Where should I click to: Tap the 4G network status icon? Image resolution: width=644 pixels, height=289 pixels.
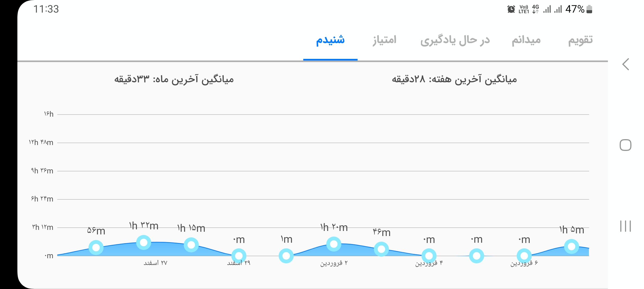(535, 9)
